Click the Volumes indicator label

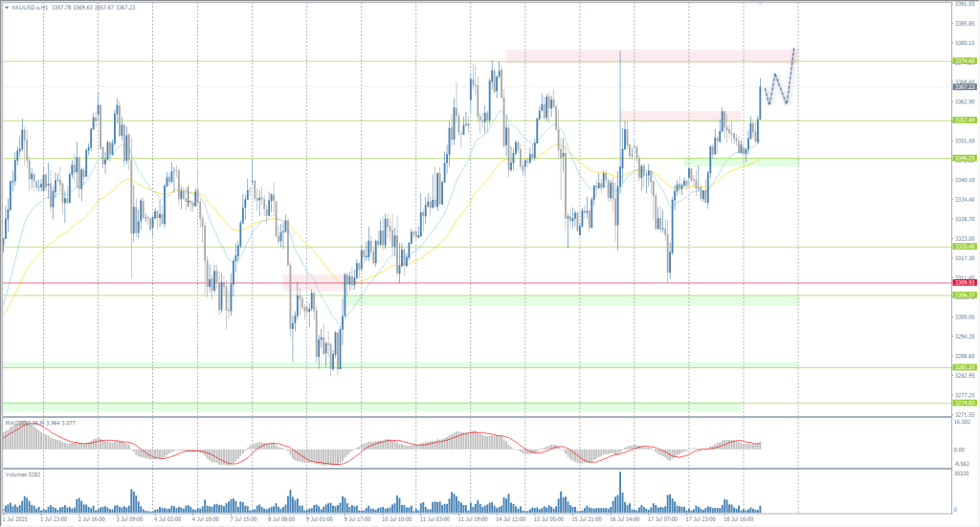(x=21, y=473)
